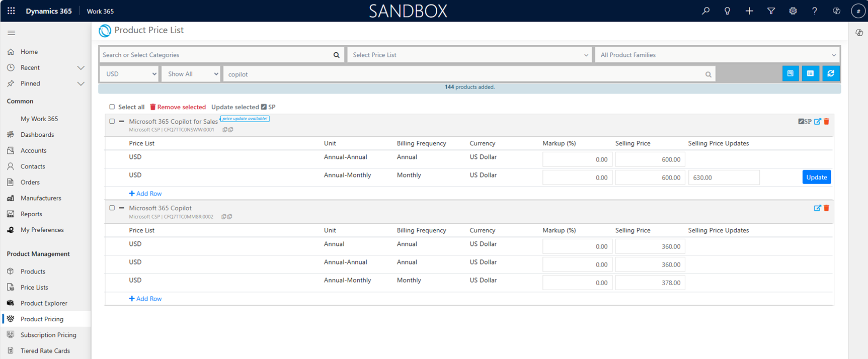Open the All Product Families dropdown
Viewport: 868px width, 359px height.
pos(717,55)
